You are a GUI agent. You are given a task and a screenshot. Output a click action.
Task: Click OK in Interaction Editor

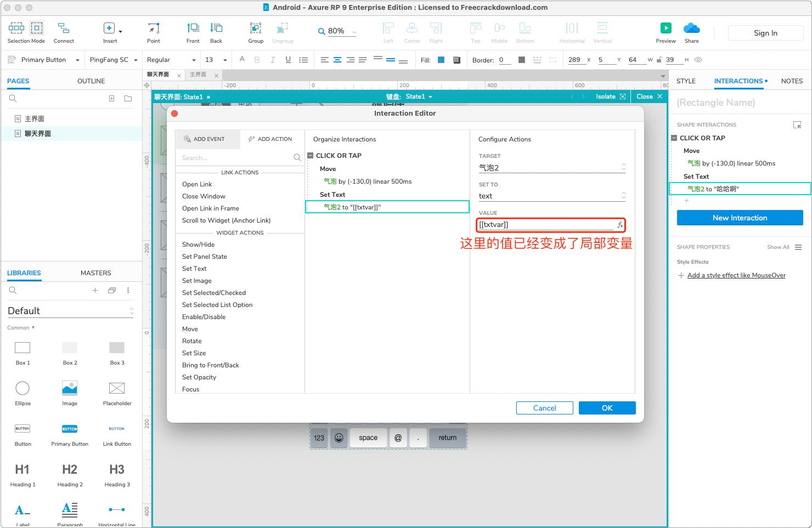point(607,408)
